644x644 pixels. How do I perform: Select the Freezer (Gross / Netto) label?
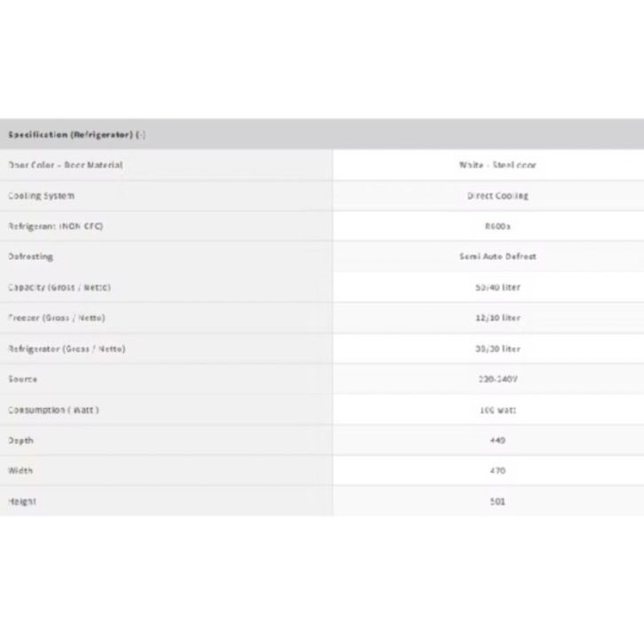[x=61, y=318]
